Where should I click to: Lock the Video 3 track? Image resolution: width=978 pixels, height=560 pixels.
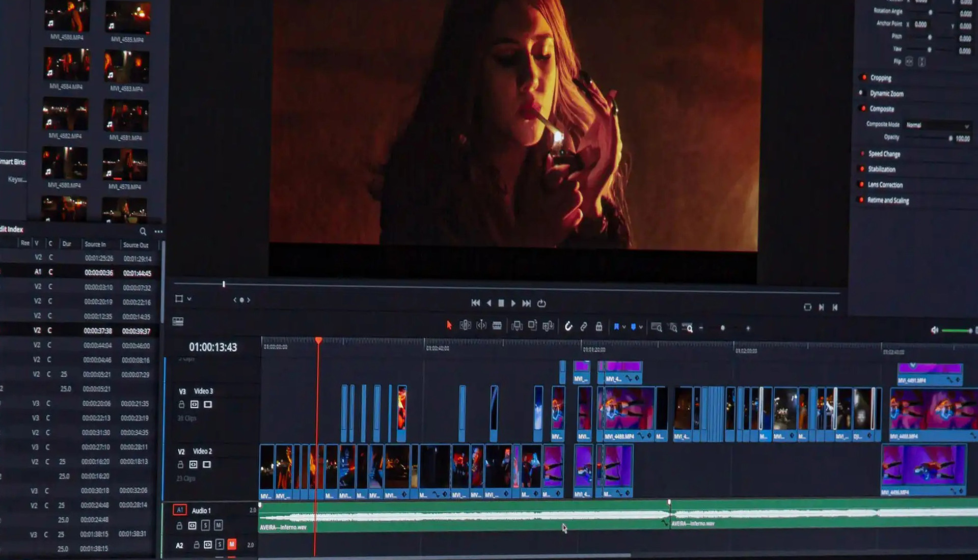(181, 405)
